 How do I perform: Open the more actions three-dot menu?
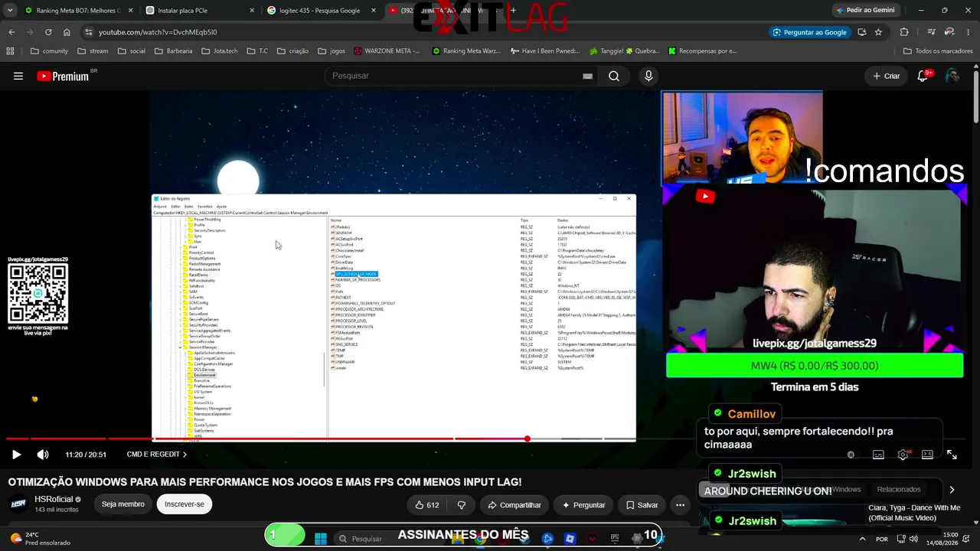coord(680,505)
